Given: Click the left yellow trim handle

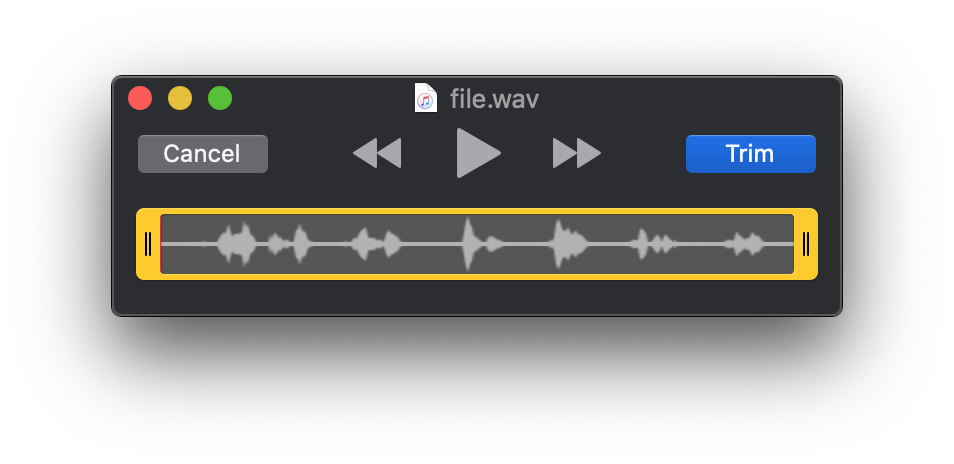Looking at the screenshot, I should click(148, 244).
